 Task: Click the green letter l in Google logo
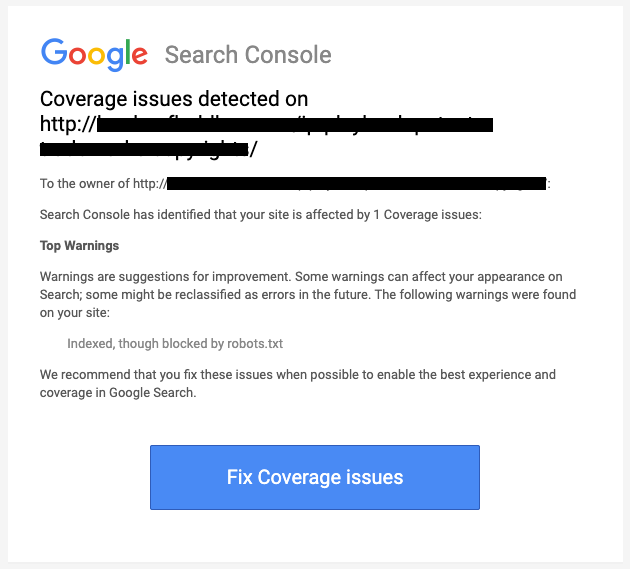[x=128, y=51]
